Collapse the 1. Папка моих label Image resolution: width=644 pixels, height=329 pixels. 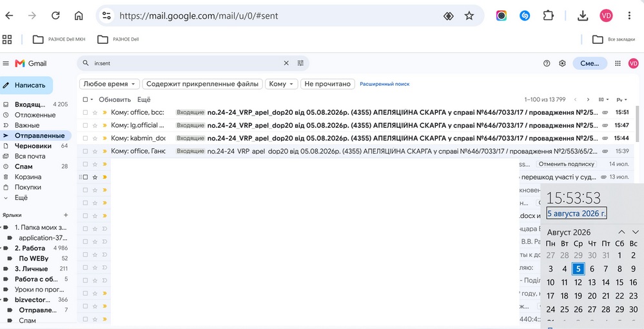click(x=1, y=228)
